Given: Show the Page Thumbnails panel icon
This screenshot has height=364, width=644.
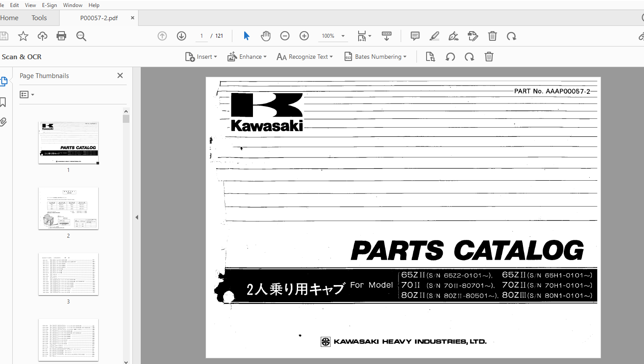Looking at the screenshot, I should [4, 81].
